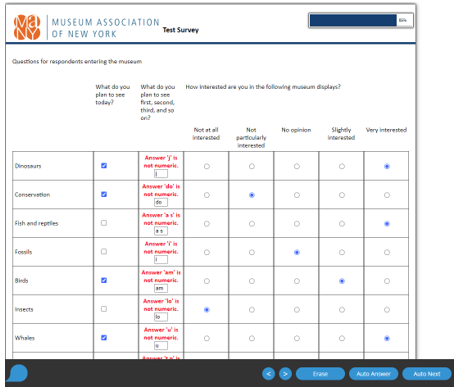Select Very interested for Fossils
Screen dimensions: 466x392
click(387, 252)
